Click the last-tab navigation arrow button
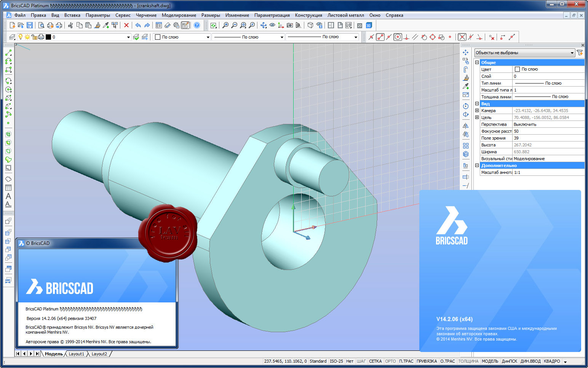 click(x=37, y=354)
